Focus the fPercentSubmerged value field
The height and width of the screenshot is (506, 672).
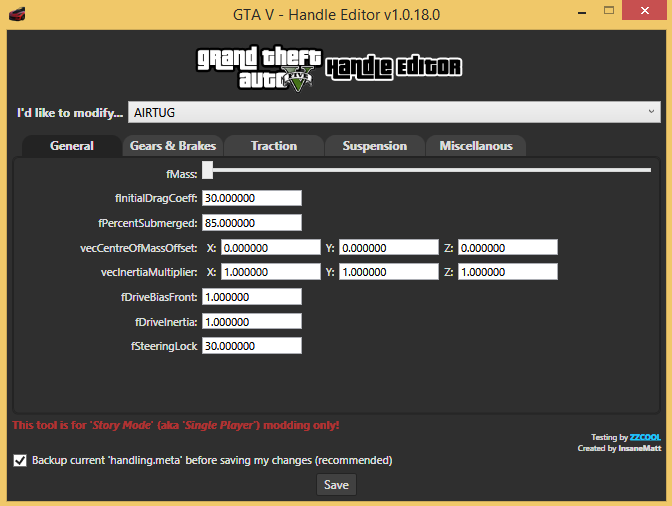point(252,223)
